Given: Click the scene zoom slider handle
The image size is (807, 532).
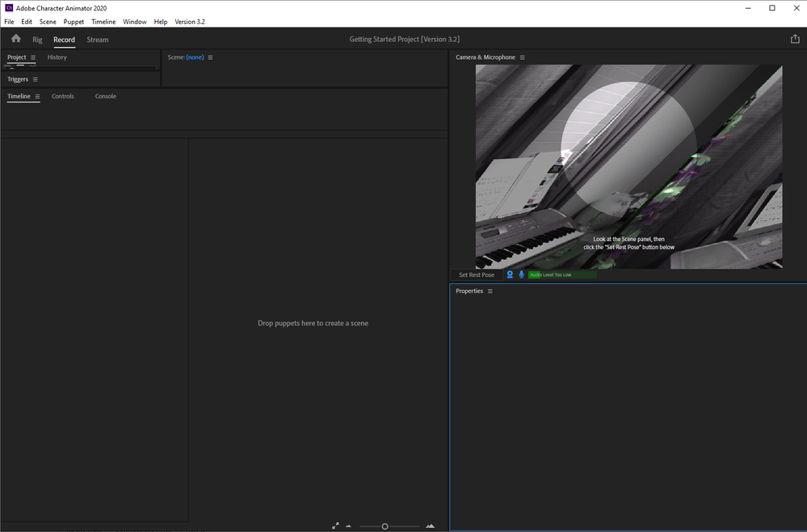Looking at the screenshot, I should click(385, 526).
